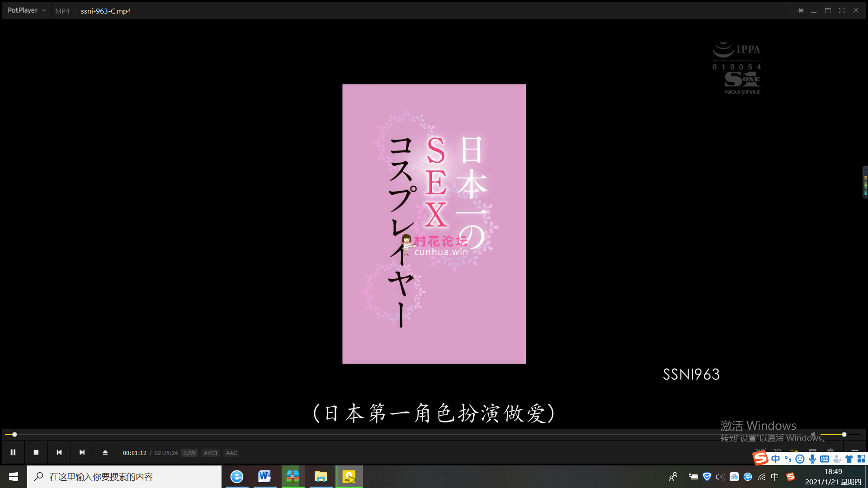Click the PotPlayer taskbar icon
The width and height of the screenshot is (868, 488).
point(349,477)
